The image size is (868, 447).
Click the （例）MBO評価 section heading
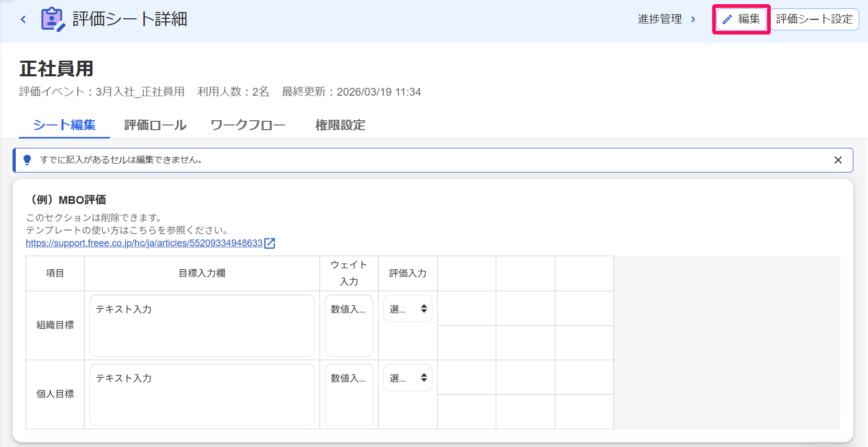pos(66,200)
